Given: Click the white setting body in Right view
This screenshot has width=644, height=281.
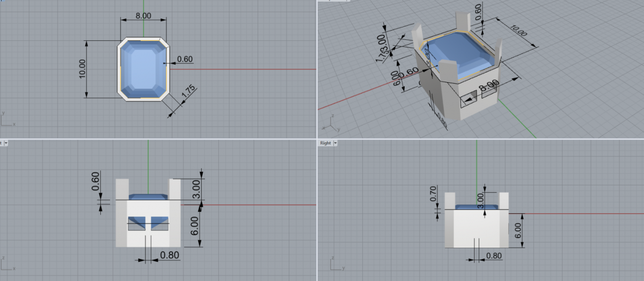Looking at the screenshot, I should (x=476, y=228).
